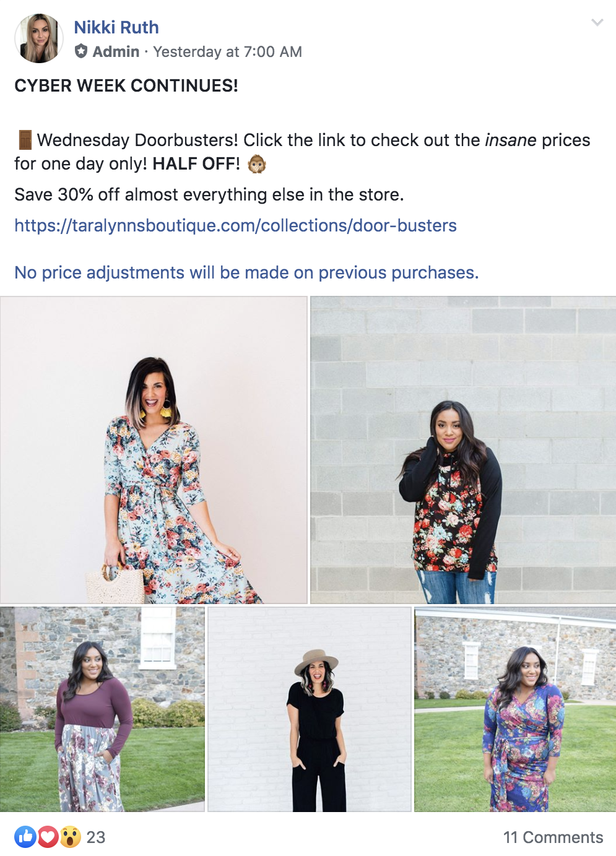Open the black floral hoodie photo
The height and width of the screenshot is (856, 616).
pos(463,450)
